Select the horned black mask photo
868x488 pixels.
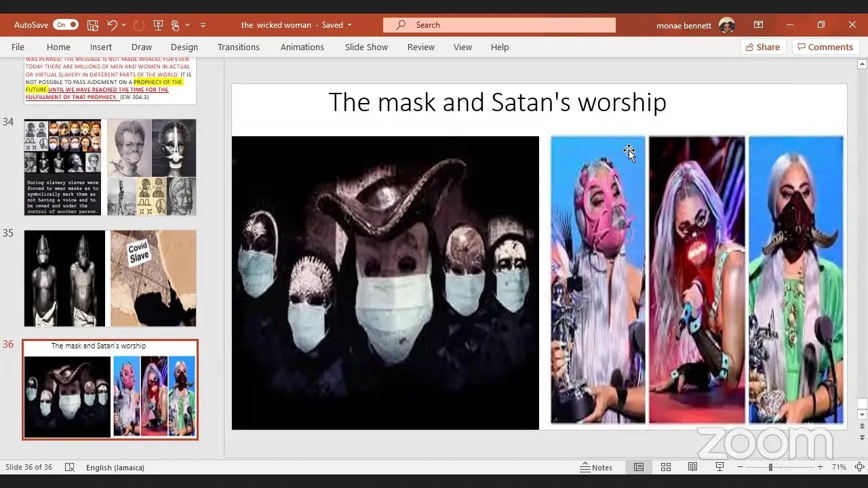(796, 280)
